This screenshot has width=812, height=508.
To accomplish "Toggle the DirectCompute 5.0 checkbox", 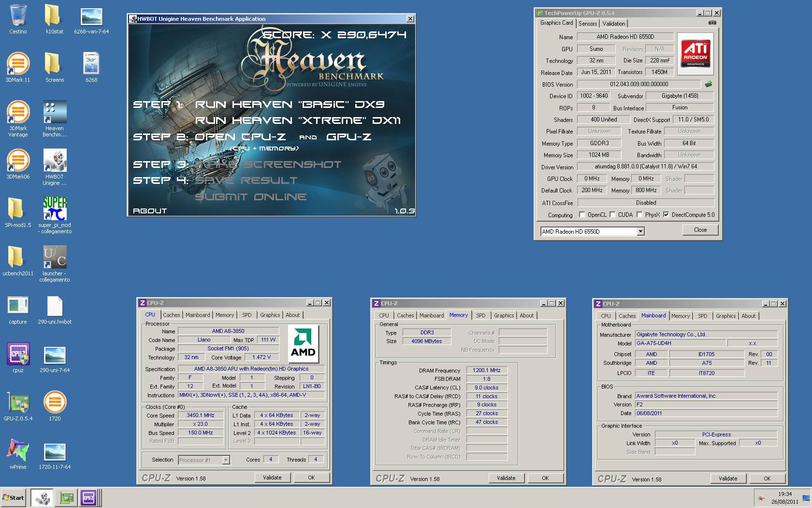I will pos(666,215).
